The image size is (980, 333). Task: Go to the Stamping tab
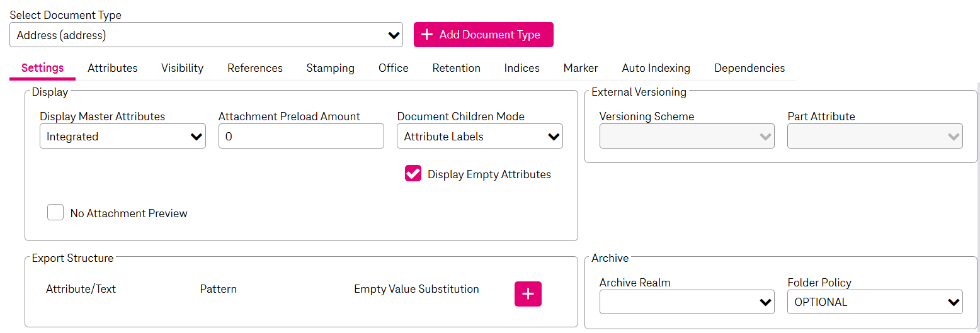coord(330,68)
